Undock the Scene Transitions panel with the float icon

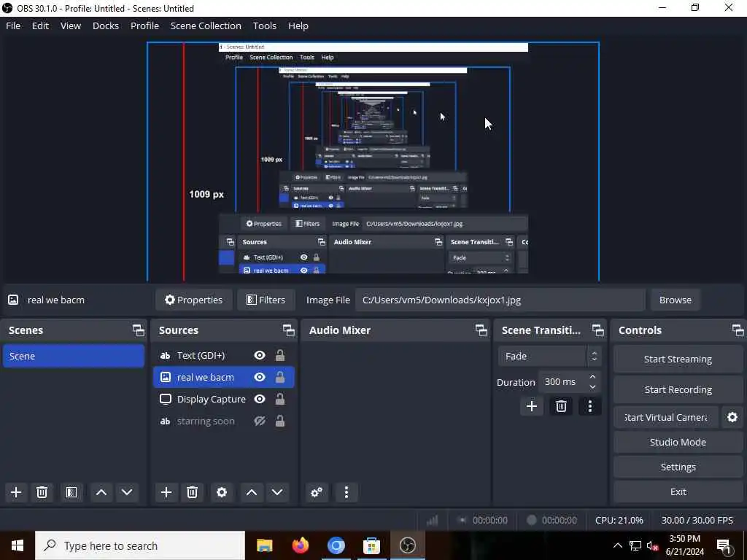(x=598, y=330)
